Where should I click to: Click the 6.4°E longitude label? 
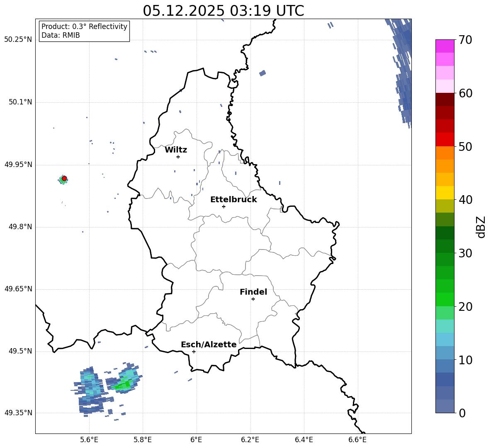(304, 440)
